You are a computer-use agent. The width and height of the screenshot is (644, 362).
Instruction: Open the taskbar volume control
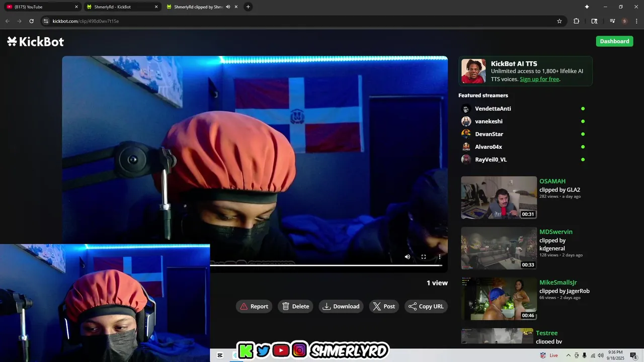[601, 355]
